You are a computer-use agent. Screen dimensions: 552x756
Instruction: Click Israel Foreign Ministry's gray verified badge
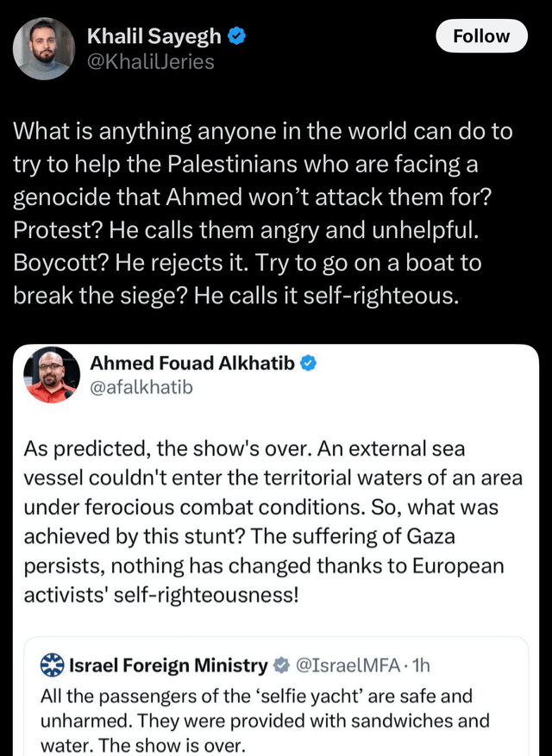(x=281, y=665)
